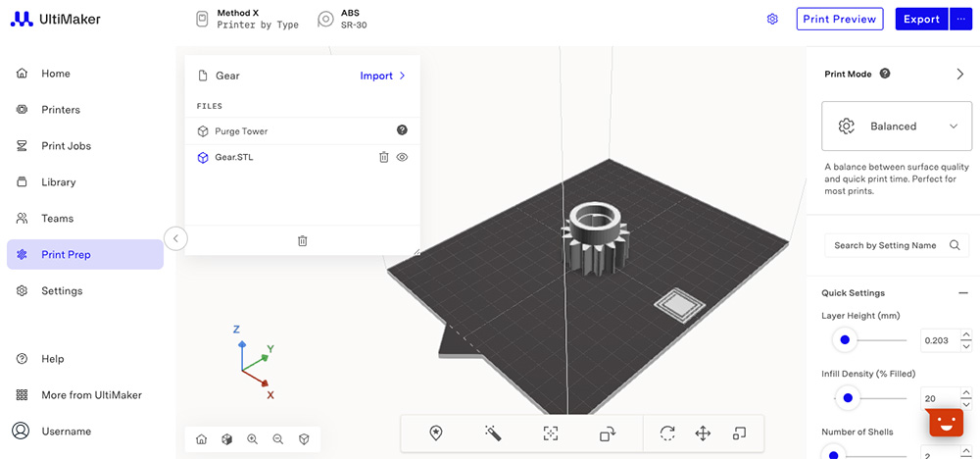Select the magic wand auto tool
The image size is (980, 459).
[x=493, y=433]
